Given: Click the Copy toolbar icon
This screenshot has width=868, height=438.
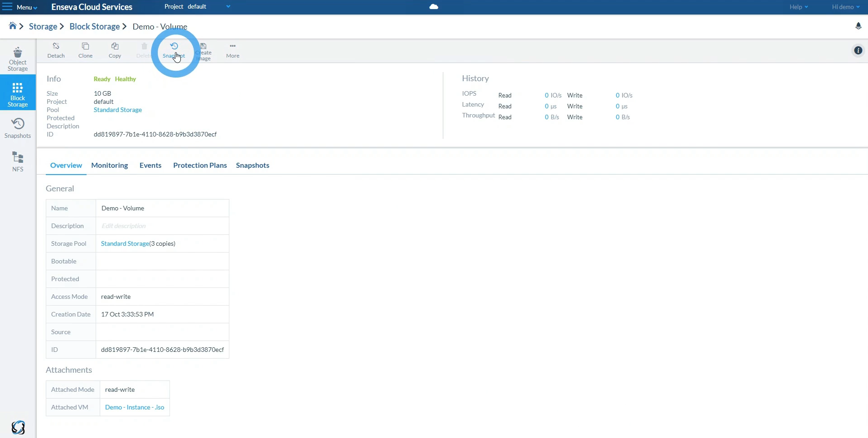Looking at the screenshot, I should [115, 50].
